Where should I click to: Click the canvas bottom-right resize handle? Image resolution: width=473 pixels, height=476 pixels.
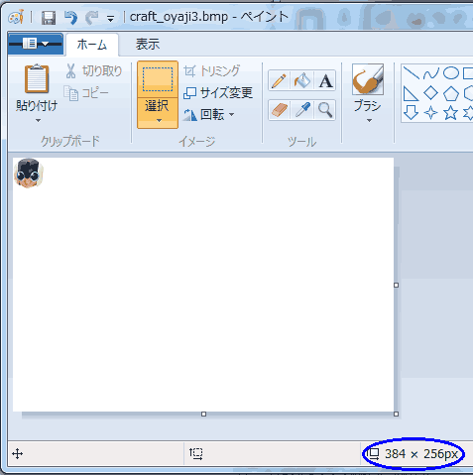(x=396, y=415)
